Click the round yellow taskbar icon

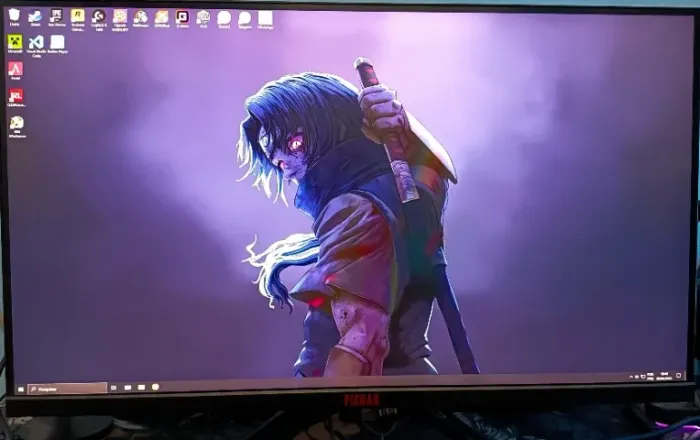(155, 387)
